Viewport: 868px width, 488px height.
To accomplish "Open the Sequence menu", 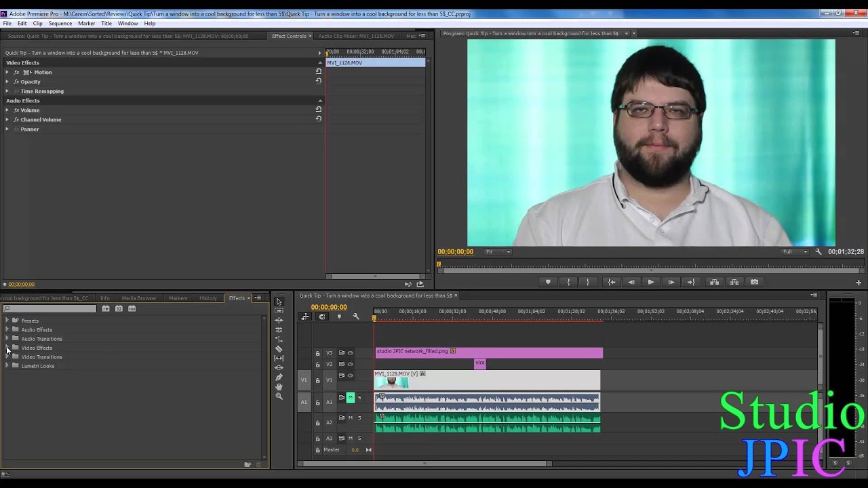I will [x=60, y=23].
